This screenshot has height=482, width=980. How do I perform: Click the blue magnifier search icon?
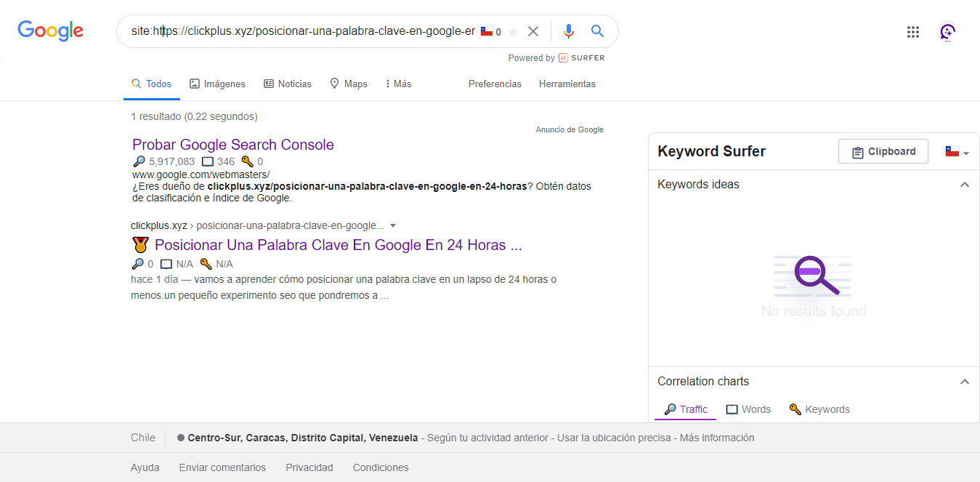tap(597, 31)
